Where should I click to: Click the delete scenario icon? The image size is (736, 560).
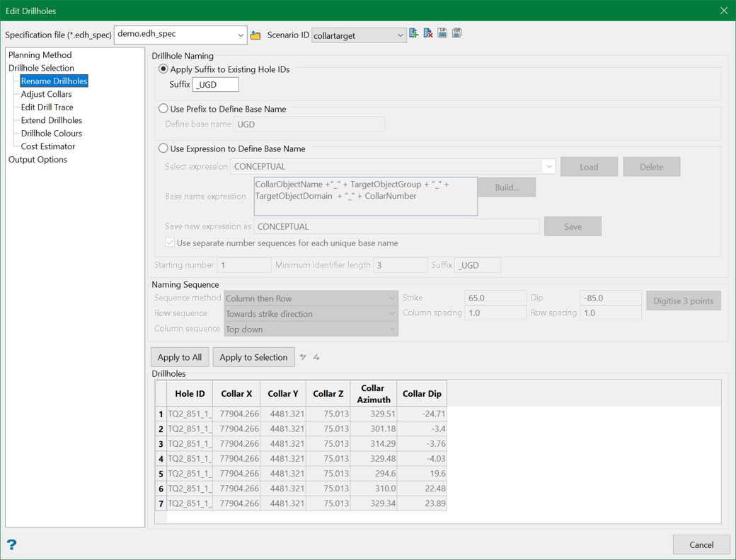tap(428, 33)
